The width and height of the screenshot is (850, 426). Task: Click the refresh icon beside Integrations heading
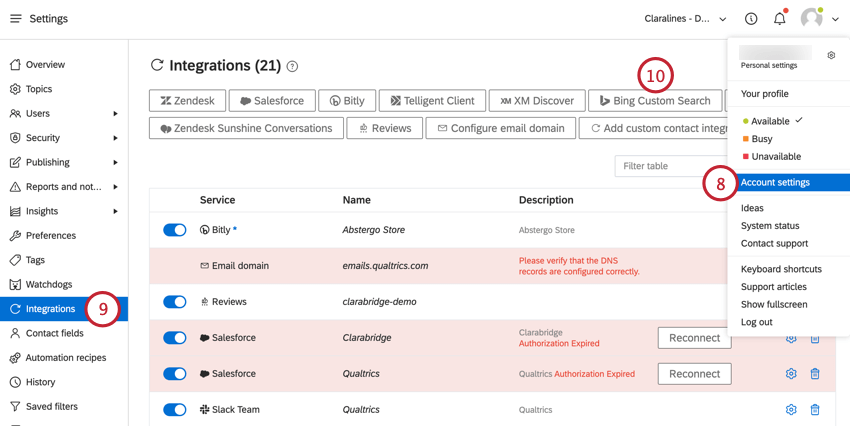157,66
